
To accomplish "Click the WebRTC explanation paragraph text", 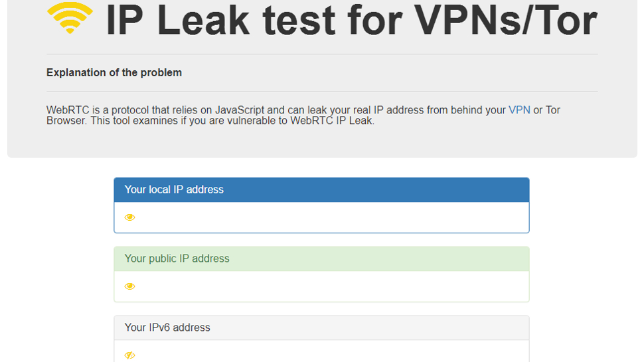I will (303, 115).
